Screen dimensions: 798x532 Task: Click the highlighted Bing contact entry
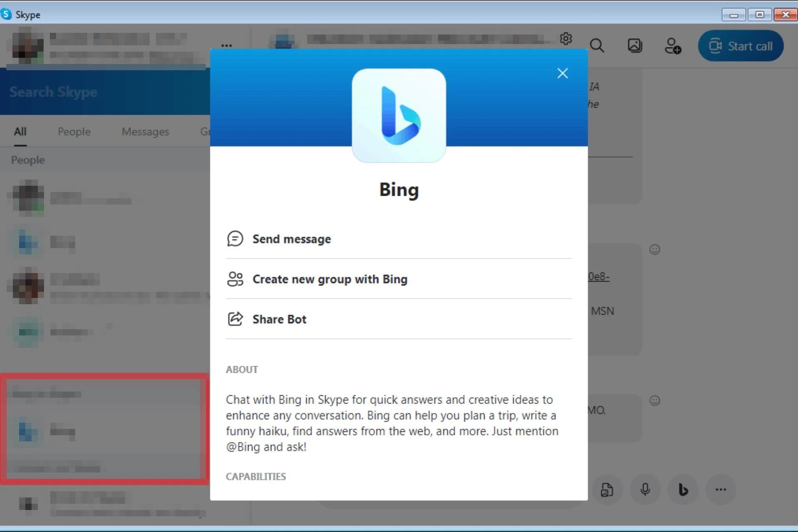click(x=104, y=431)
